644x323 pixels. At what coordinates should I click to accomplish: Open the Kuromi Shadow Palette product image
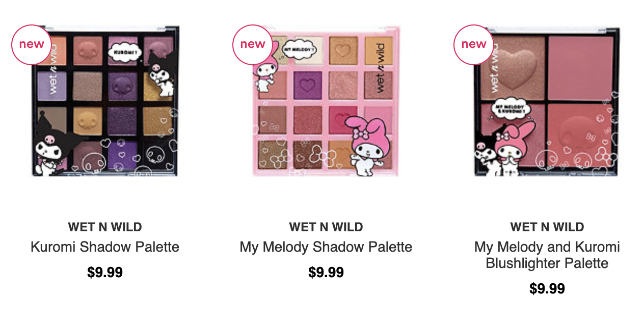(x=105, y=101)
